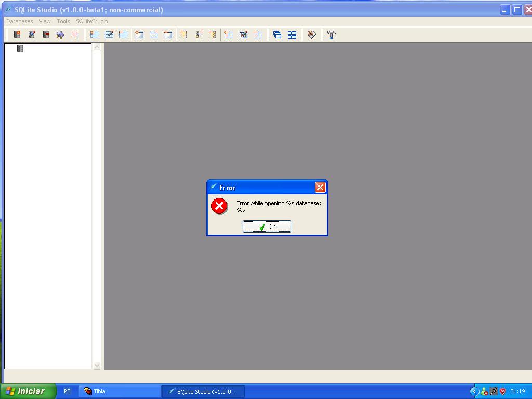Viewport: 532px width, 399px height.
Task: Switch to the Tibia taskbar window
Action: point(120,391)
